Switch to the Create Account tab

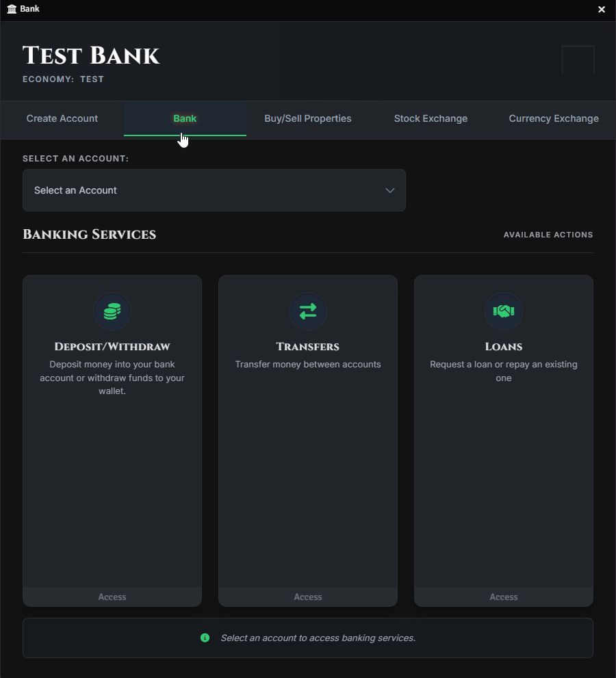62,118
